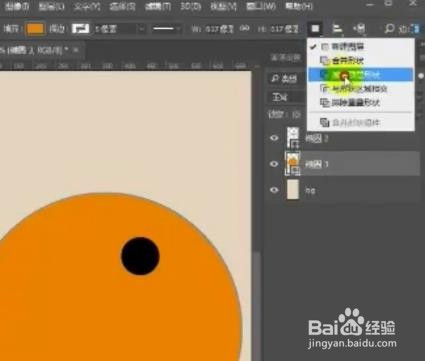Image resolution: width=425 pixels, height=361 pixels.
Task: Hide the Ellipse 2 layer
Action: 274,138
